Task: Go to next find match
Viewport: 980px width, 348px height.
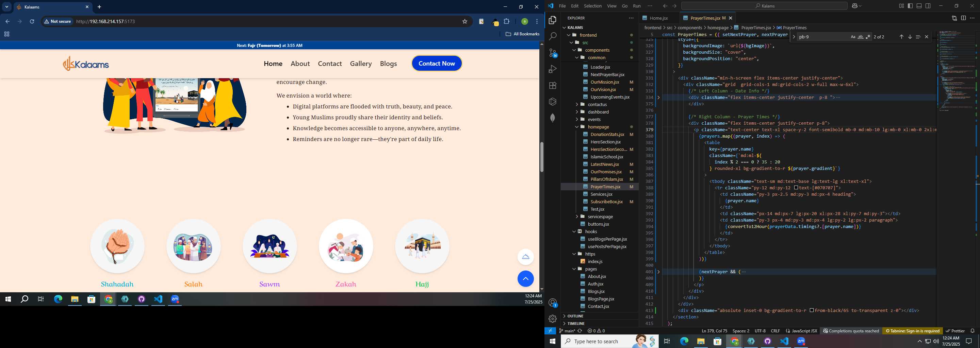Action: click(x=910, y=37)
